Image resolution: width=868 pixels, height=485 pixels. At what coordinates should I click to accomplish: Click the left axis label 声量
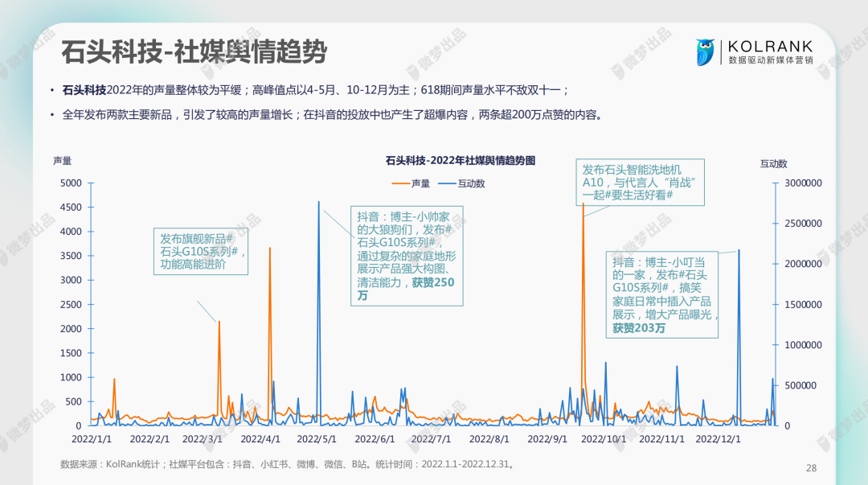pyautogui.click(x=63, y=161)
